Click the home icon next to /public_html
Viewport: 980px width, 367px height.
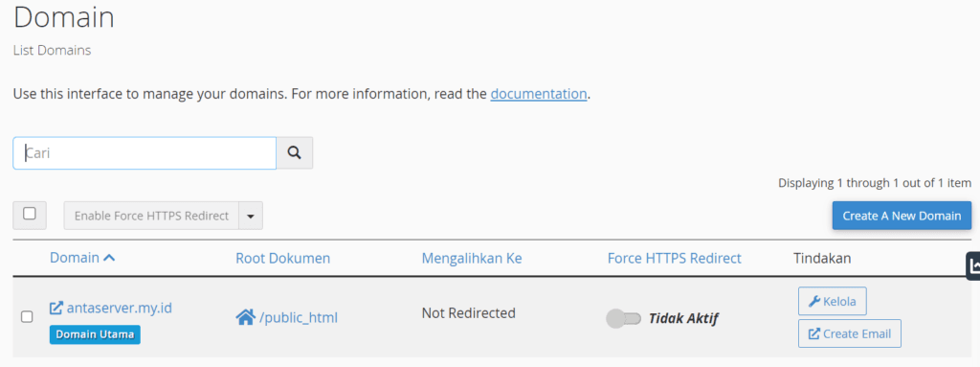tap(245, 317)
